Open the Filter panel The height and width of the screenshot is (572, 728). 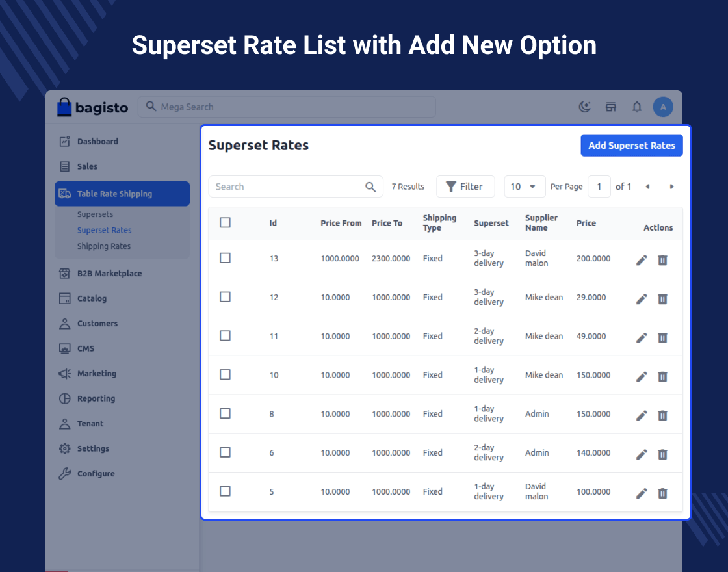coord(465,187)
